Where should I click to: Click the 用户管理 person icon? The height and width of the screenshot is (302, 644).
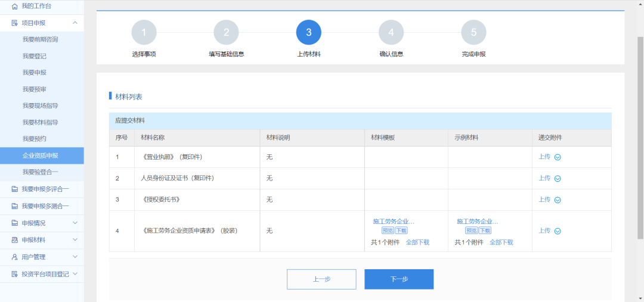coord(15,257)
